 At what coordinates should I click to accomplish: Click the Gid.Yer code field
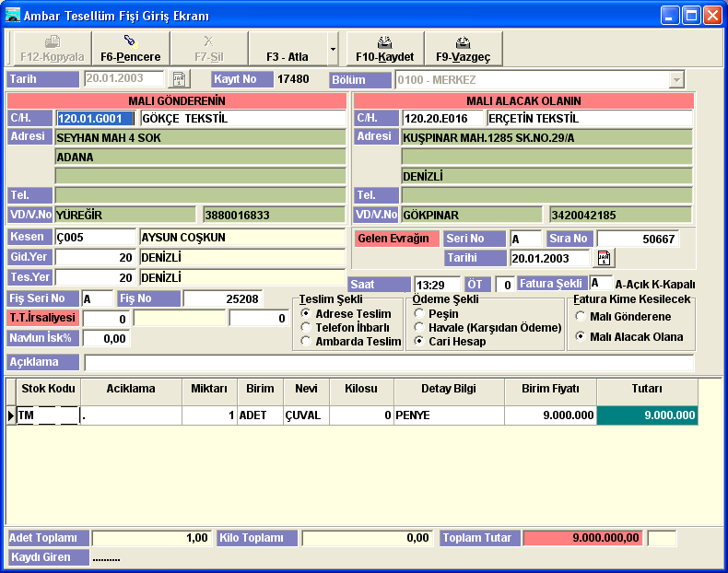pos(96,257)
